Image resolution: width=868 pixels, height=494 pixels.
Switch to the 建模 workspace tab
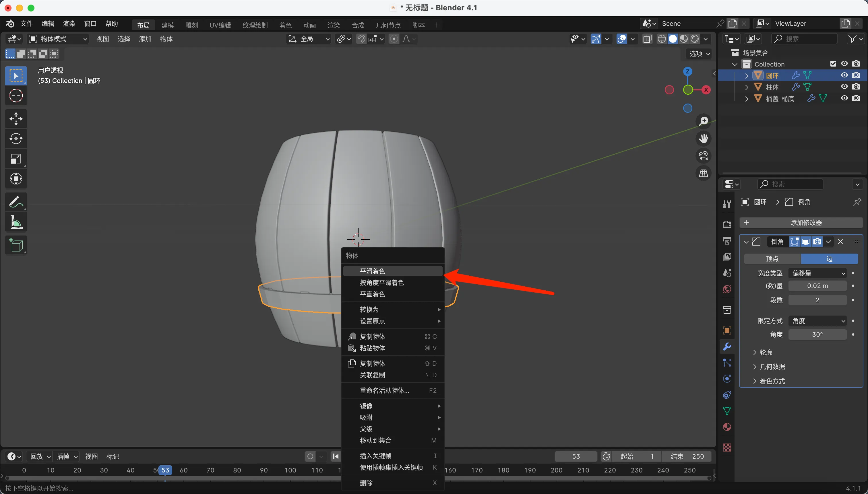point(167,25)
